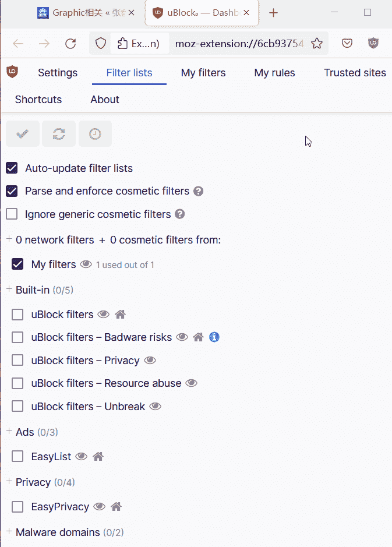Open home page icon next to EasyList
Screen dimensions: 392x547
[98, 456]
